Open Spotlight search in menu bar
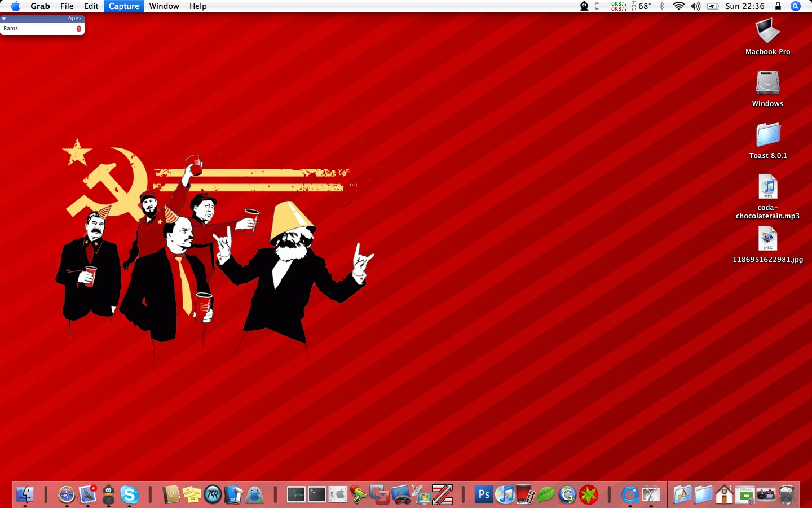The width and height of the screenshot is (812, 508). click(796, 6)
